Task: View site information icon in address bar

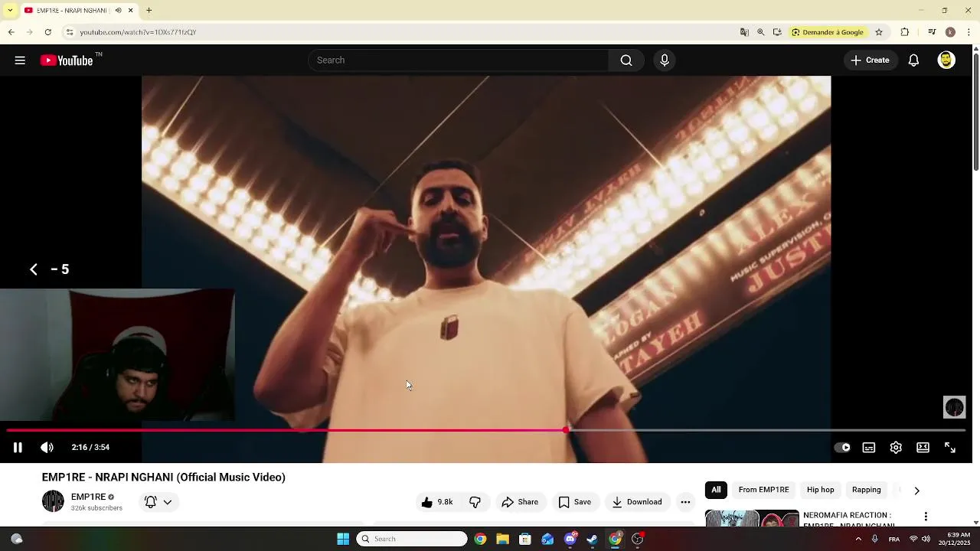Action: coord(70,32)
